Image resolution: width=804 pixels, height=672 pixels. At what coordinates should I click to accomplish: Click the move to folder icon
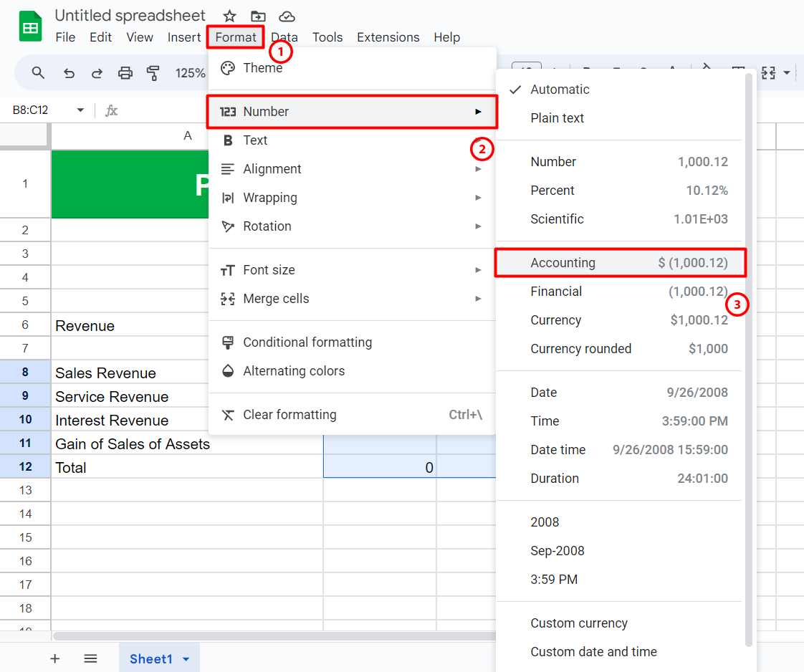click(258, 16)
